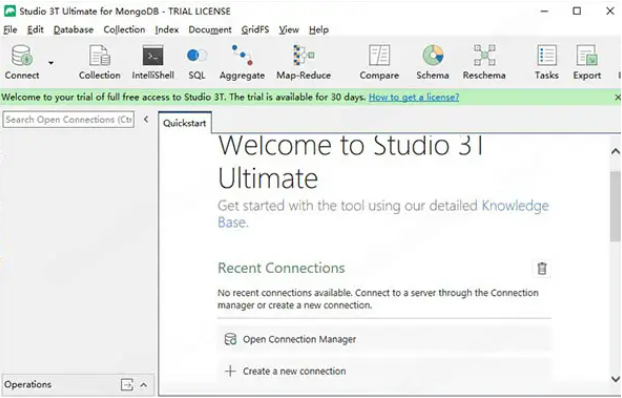This screenshot has width=622, height=398.
Task: Select the Quickstart tab
Action: [x=185, y=123]
